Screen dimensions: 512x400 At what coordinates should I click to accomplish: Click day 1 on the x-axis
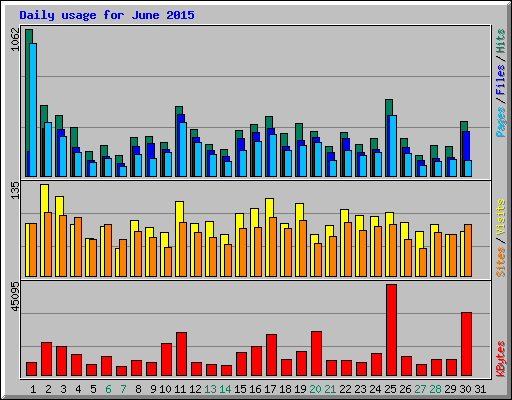pyautogui.click(x=33, y=389)
